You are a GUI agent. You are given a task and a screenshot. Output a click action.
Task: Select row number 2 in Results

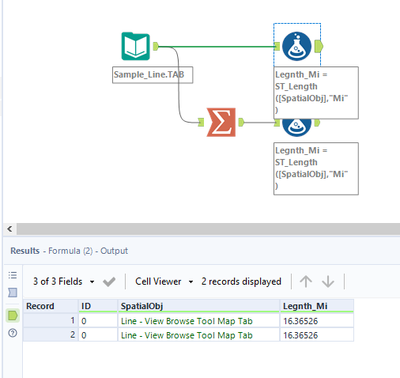tap(51, 335)
